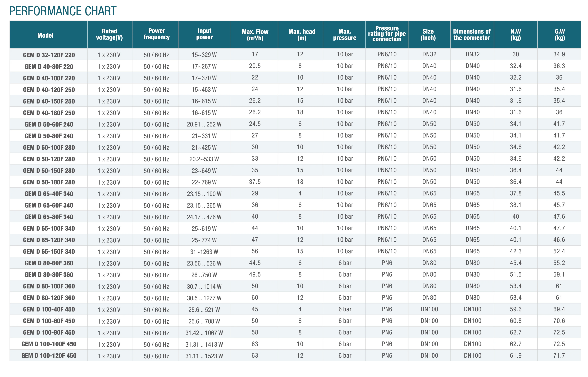
Task: Select the GEM D 40-80F 220 model cell
Action: point(49,66)
